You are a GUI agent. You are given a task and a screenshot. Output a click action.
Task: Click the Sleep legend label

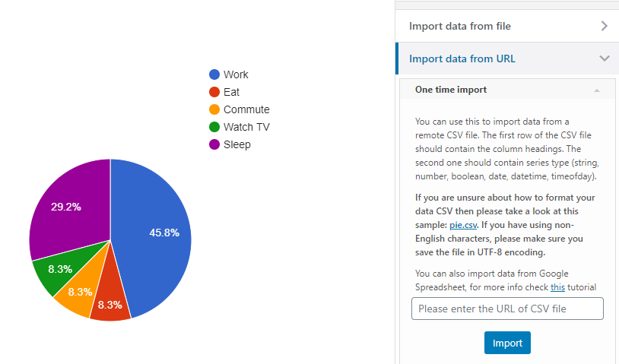tap(236, 144)
